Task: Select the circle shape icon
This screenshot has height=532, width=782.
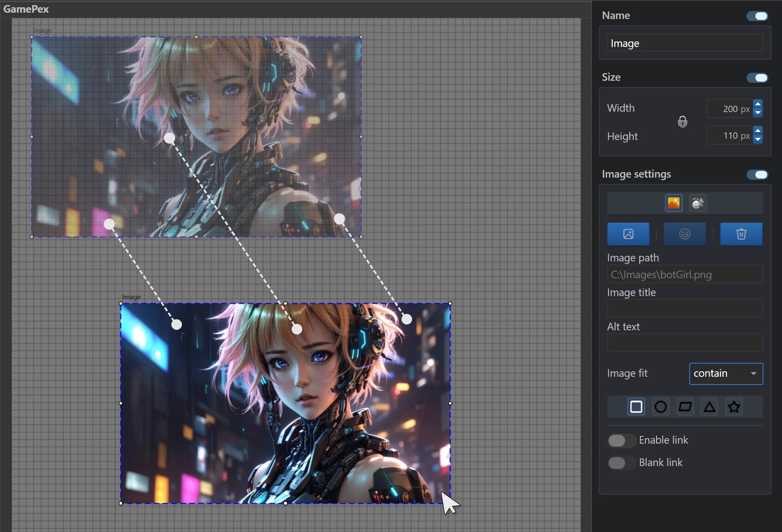Action: click(x=661, y=407)
